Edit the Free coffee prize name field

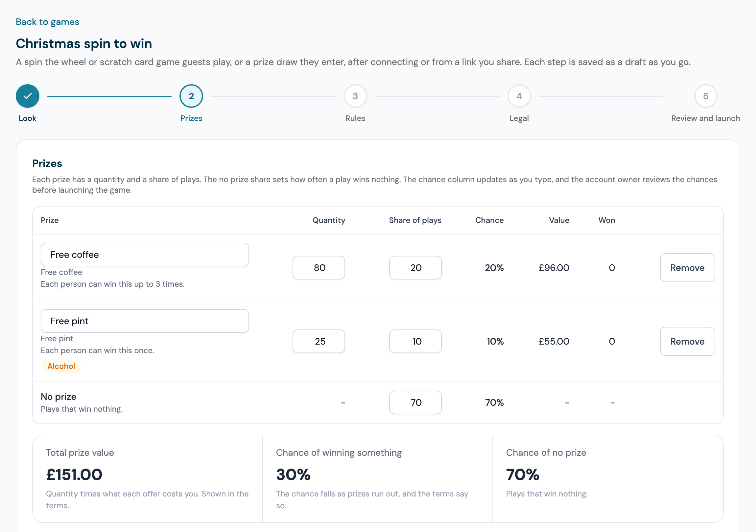click(145, 254)
